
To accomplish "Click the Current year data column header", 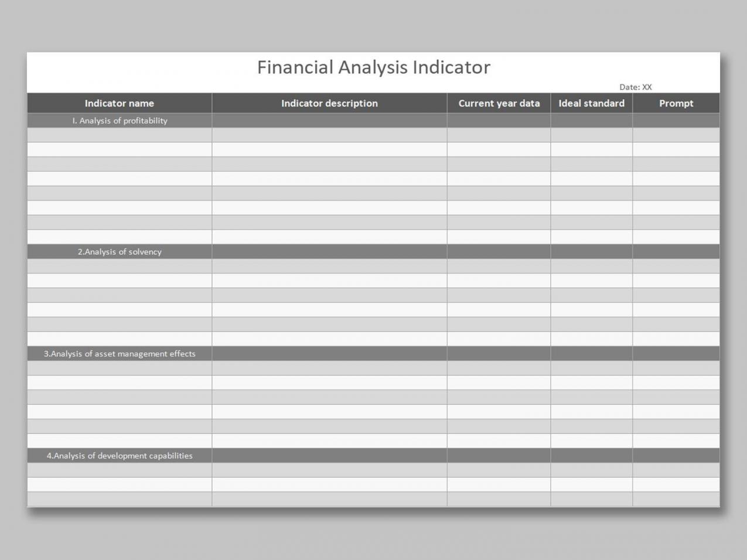I will (498, 103).
